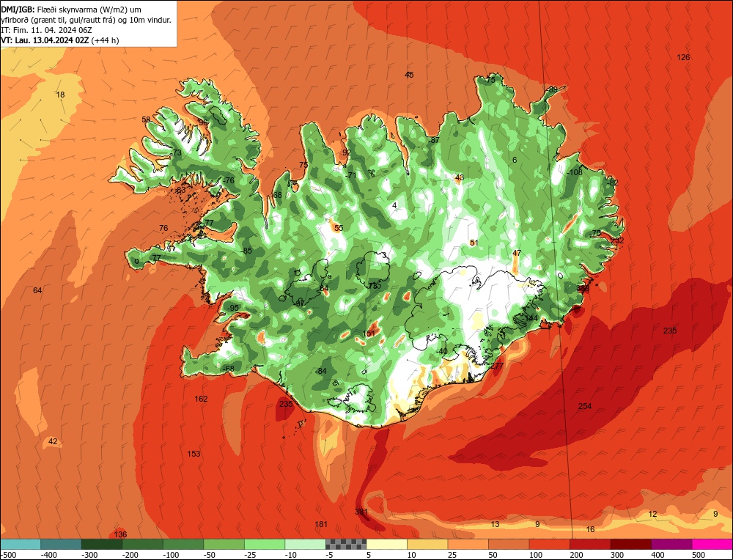Click the map value '-85' in west Iceland
This screenshot has width=733, height=560.
coord(246,251)
